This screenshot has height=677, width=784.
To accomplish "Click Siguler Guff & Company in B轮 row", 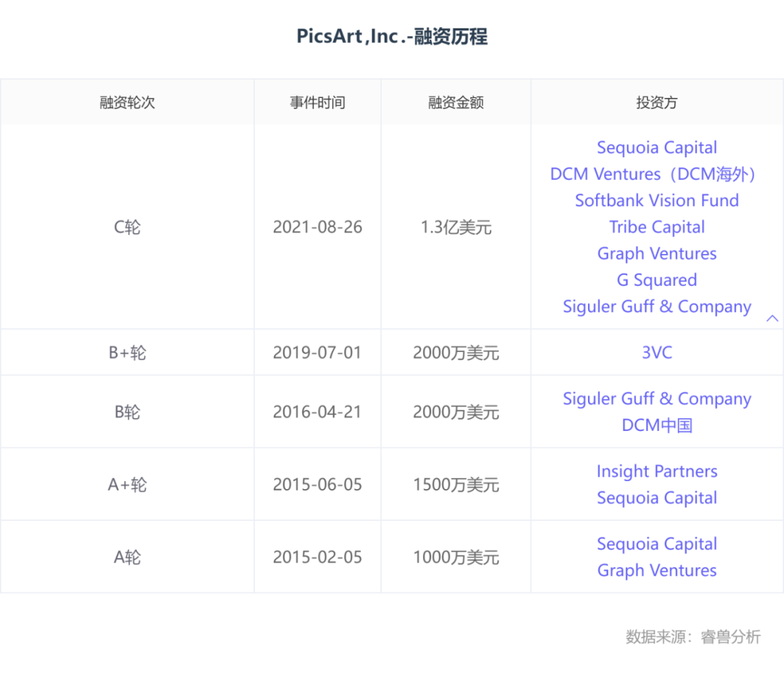I will [657, 399].
